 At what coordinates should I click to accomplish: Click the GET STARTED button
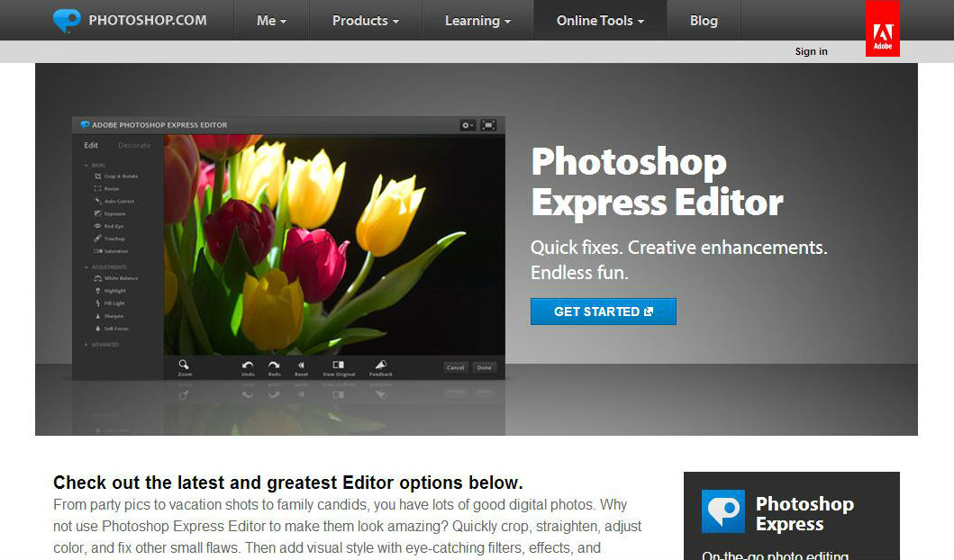603,312
